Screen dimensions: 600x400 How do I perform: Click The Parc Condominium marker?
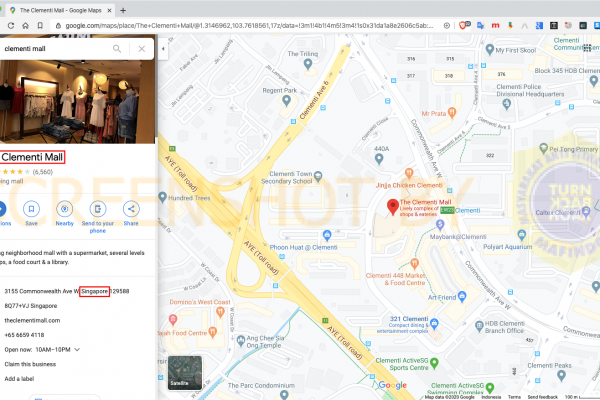point(284,395)
